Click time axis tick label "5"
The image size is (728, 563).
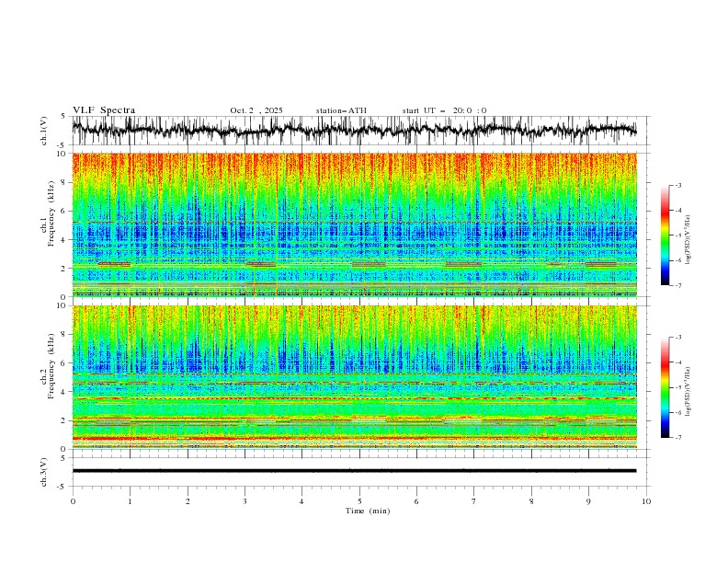pos(359,501)
